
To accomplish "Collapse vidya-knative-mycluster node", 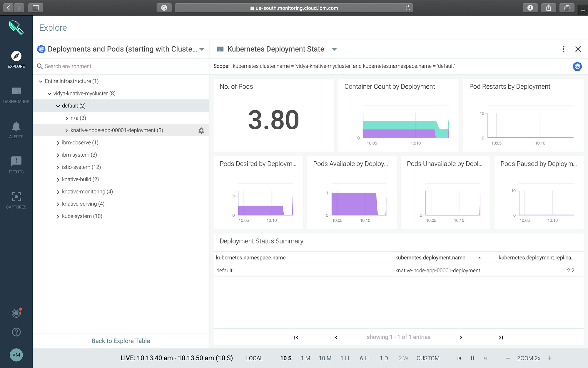I will click(x=49, y=94).
